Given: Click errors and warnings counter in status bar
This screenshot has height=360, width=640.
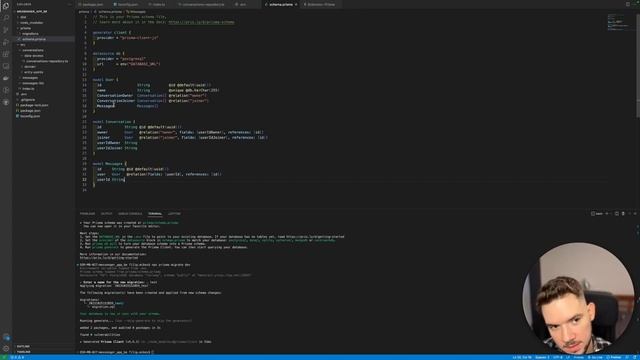Looking at the screenshot, I should click(x=17, y=358).
